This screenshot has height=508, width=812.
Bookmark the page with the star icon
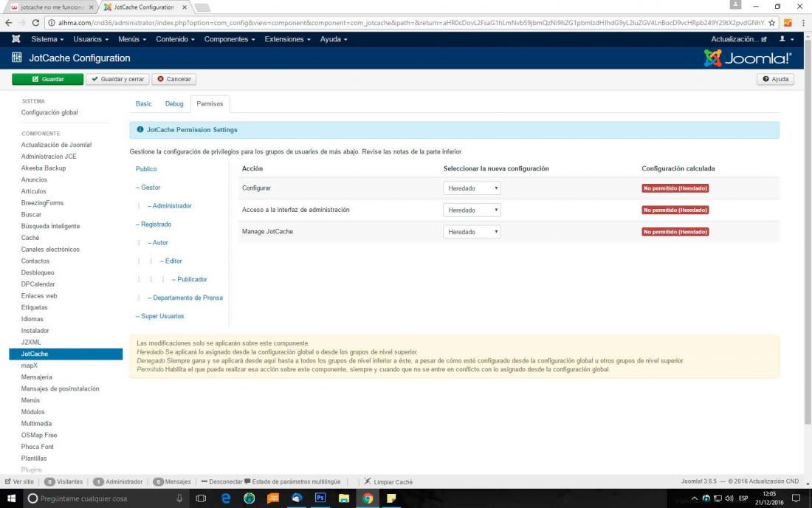pos(771,23)
